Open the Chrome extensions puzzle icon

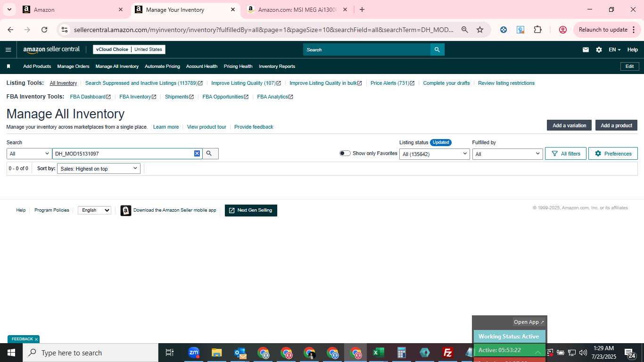pos(538,30)
